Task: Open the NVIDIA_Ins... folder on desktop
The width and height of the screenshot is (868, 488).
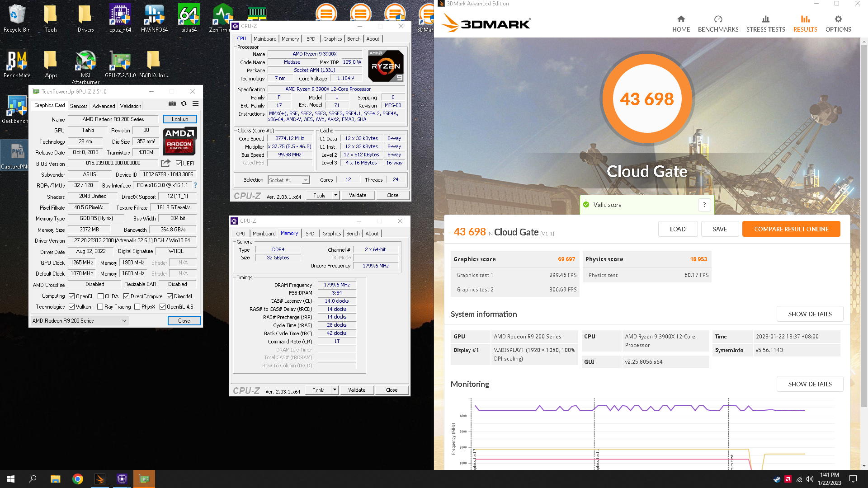Action: 154,64
